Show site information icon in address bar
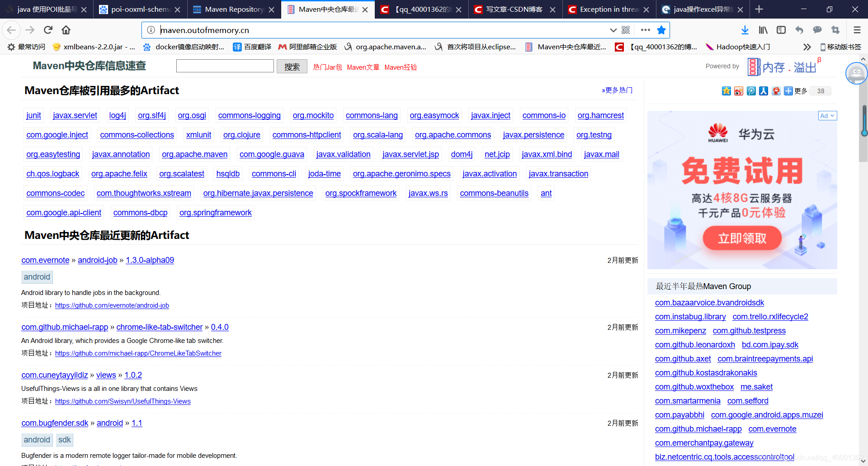Image resolution: width=868 pixels, height=466 pixels. [x=151, y=30]
